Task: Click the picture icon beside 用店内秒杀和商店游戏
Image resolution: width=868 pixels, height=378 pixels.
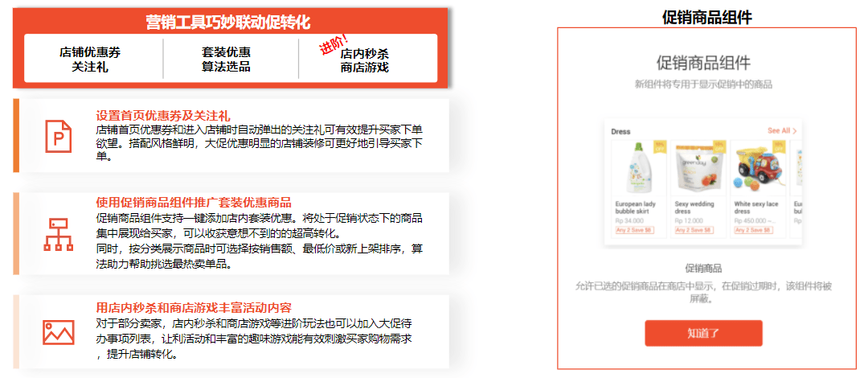Action: point(59,331)
